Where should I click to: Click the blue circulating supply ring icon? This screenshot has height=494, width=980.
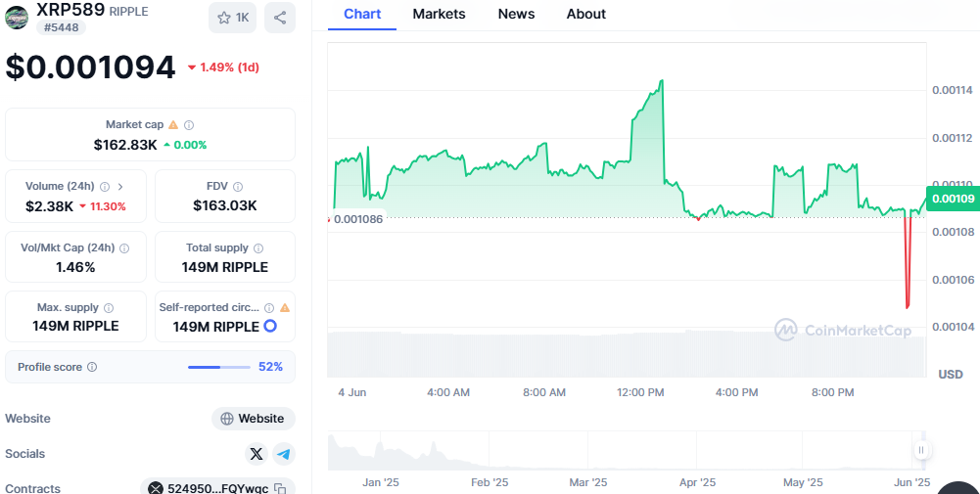tap(270, 326)
